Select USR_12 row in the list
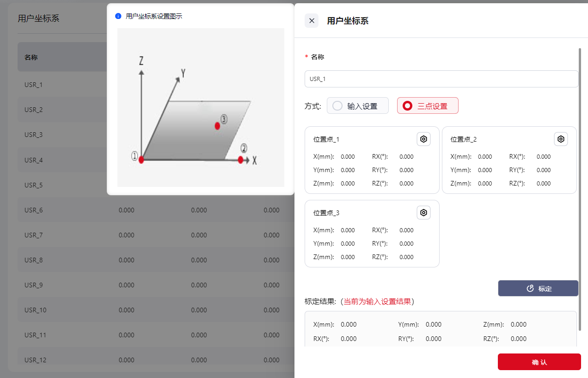Viewport: 588px width, 378px height. pos(36,360)
